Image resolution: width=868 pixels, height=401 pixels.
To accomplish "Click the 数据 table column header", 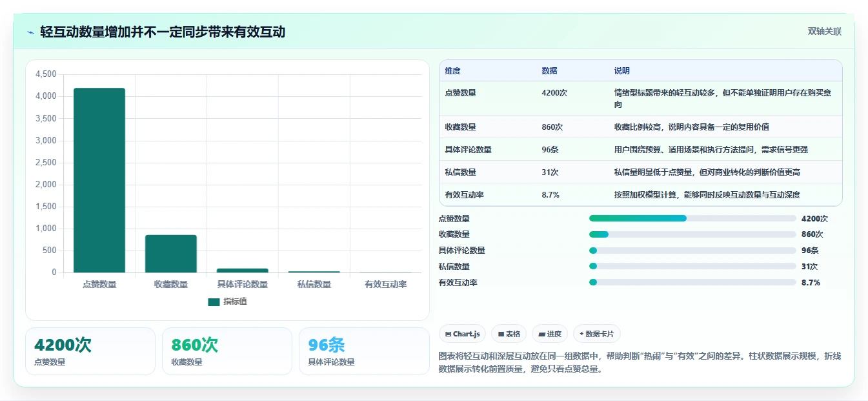I will click(550, 71).
